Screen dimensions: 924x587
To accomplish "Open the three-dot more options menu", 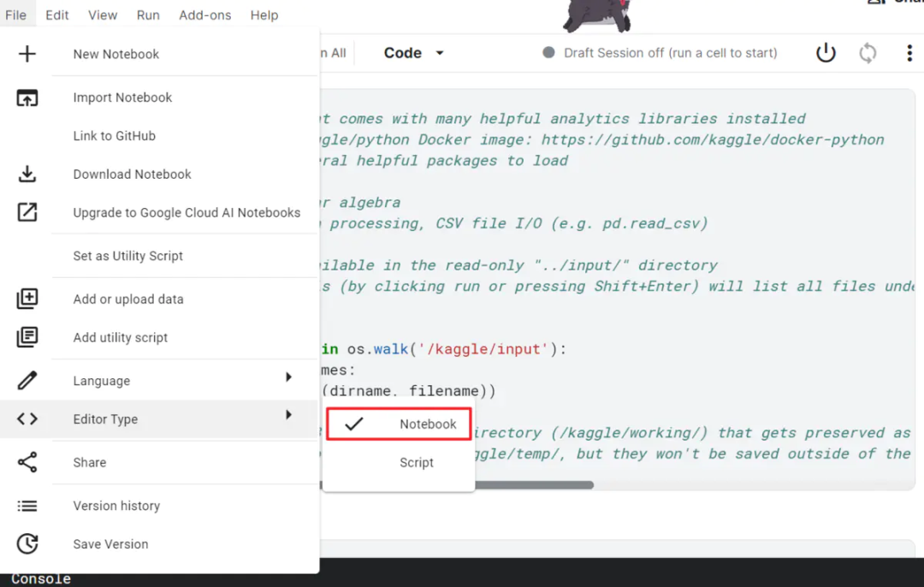I will 909,53.
